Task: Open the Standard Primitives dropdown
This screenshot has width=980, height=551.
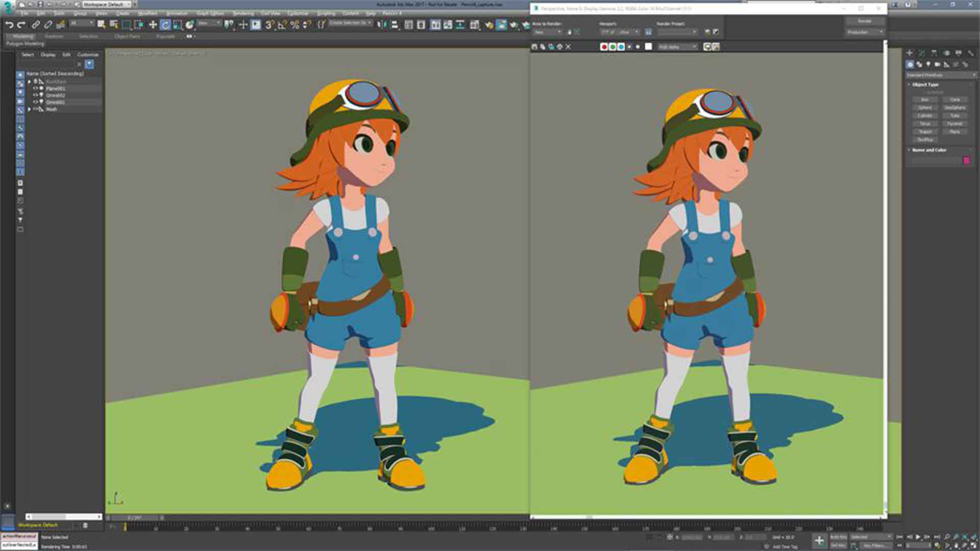Action: coord(941,75)
